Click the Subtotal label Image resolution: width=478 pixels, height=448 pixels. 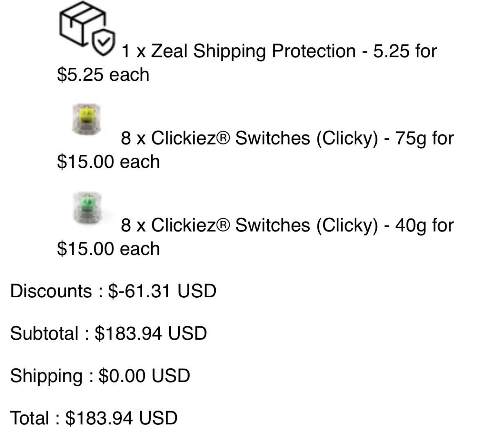pyautogui.click(x=44, y=333)
